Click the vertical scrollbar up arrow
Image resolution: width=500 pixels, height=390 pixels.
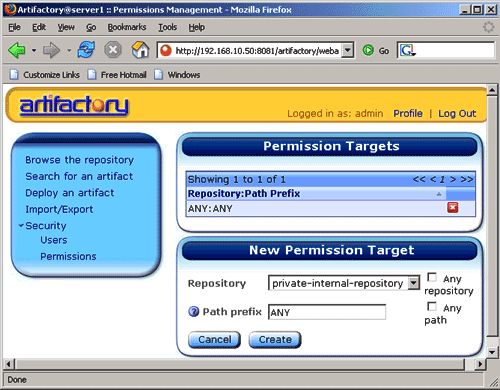click(x=492, y=90)
